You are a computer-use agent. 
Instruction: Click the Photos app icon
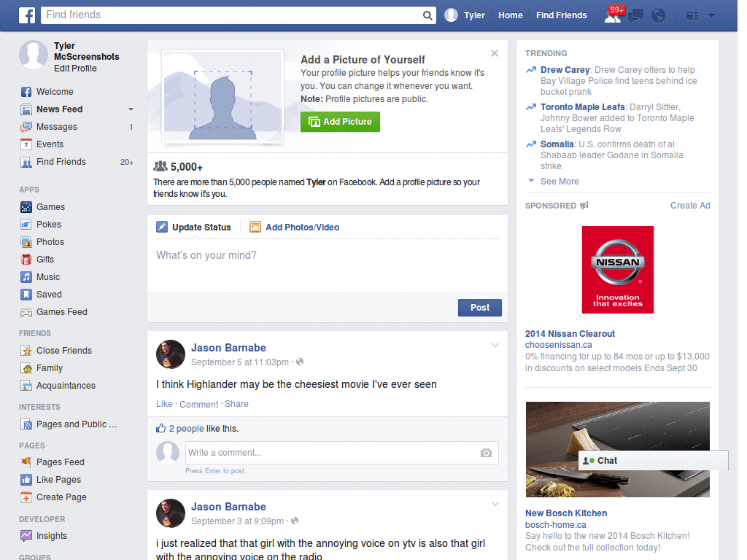coord(26,242)
